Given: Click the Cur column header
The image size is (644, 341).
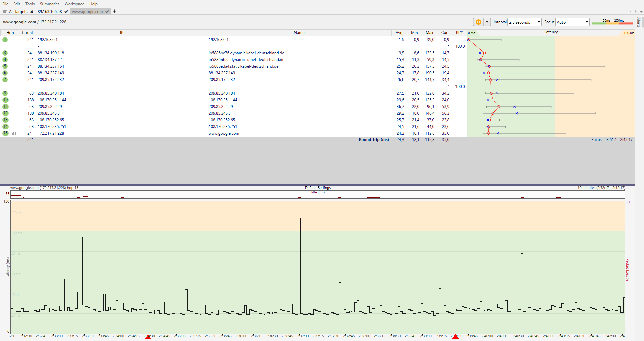Looking at the screenshot, I should (444, 33).
